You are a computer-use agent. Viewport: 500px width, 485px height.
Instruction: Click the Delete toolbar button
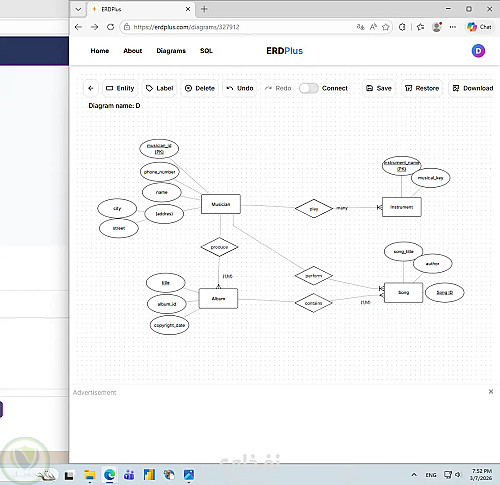200,88
